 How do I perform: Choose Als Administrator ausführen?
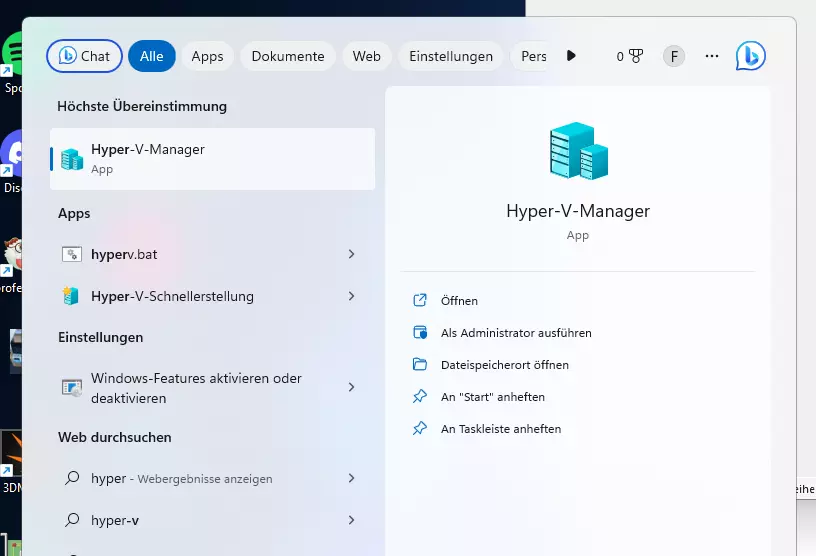coord(516,333)
